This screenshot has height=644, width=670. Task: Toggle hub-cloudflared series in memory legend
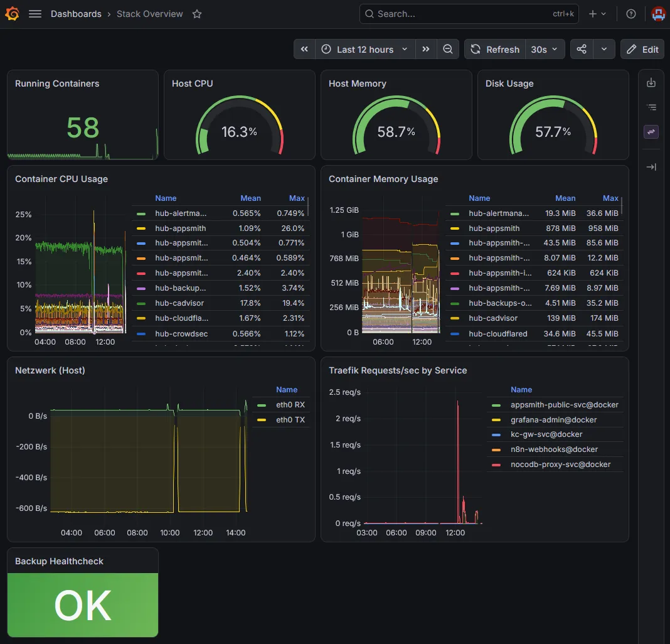(x=498, y=333)
